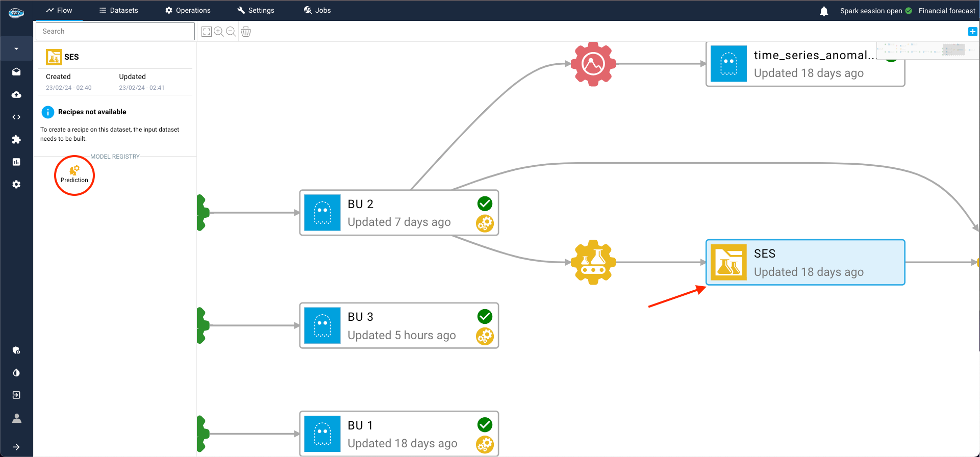Click the trash delete icon in toolbar

(x=246, y=32)
